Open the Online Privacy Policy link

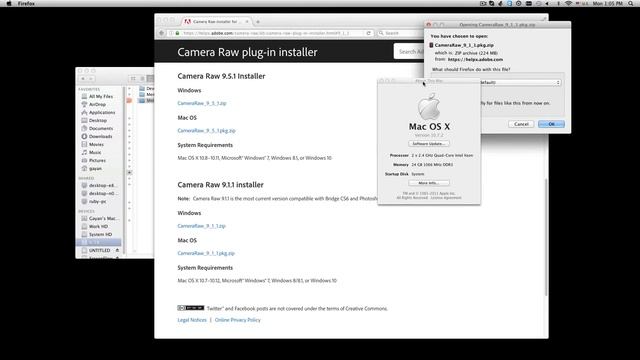pos(238,320)
